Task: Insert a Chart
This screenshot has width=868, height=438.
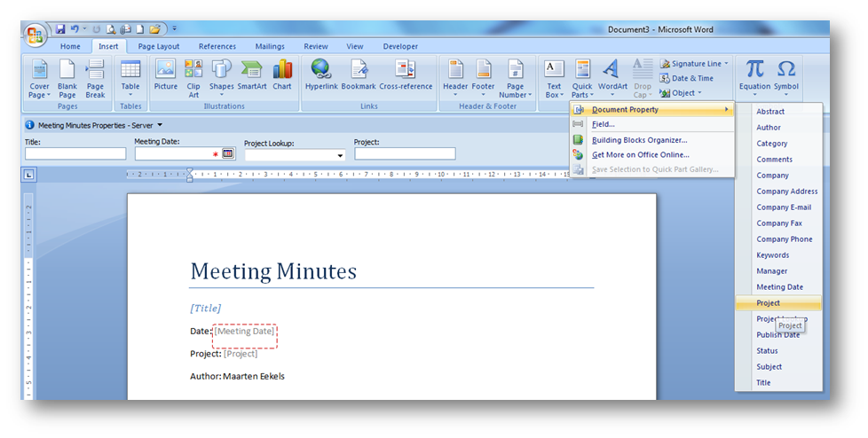Action: click(x=281, y=74)
